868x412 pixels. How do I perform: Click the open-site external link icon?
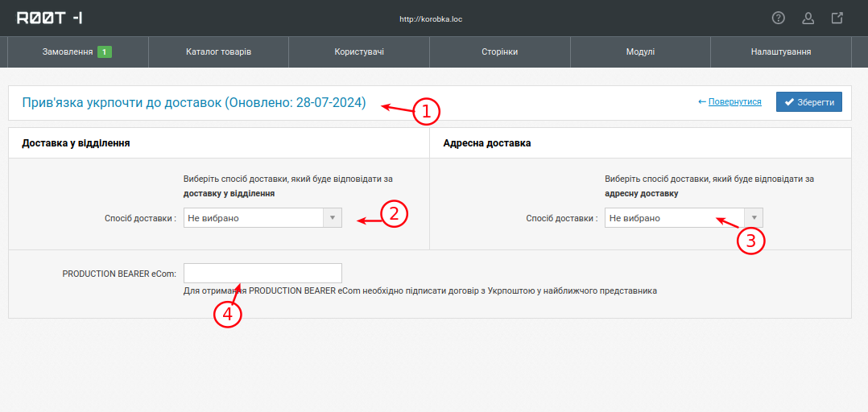pyautogui.click(x=837, y=19)
